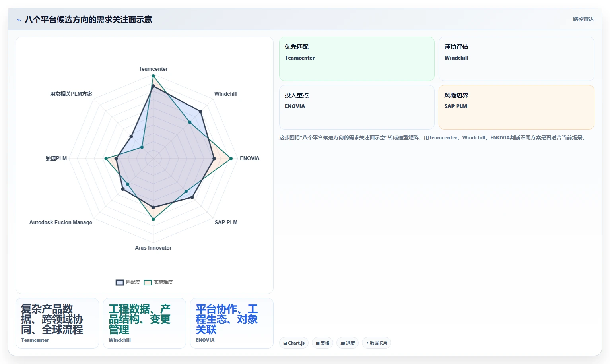
Task: Click the Windchill radar axis label
Action: [226, 94]
